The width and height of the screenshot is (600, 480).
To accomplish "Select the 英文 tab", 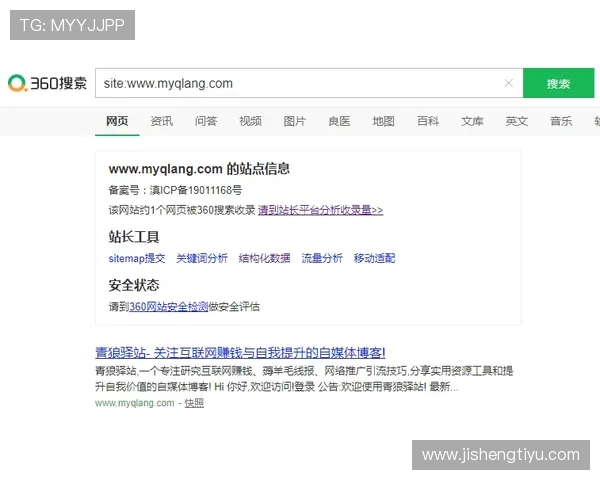I will click(517, 121).
